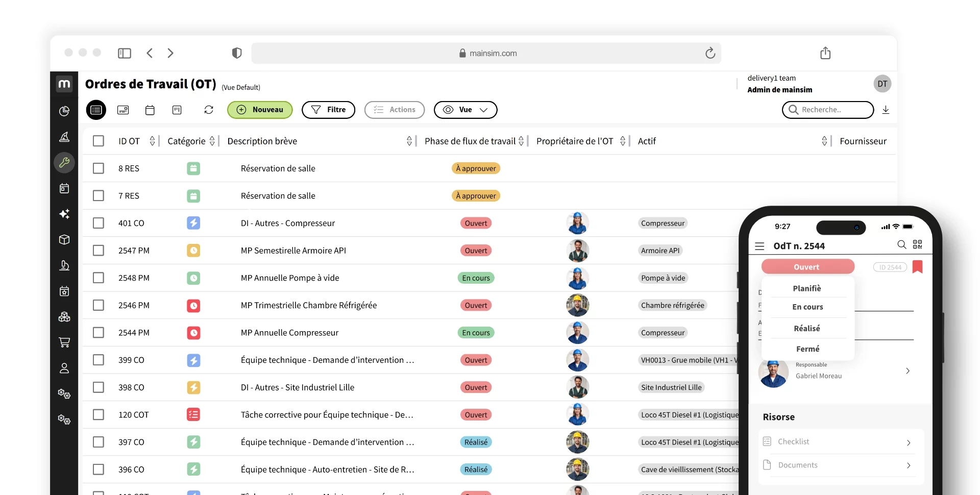The image size is (980, 495).
Task: Select En cours status in phone menu
Action: point(807,307)
